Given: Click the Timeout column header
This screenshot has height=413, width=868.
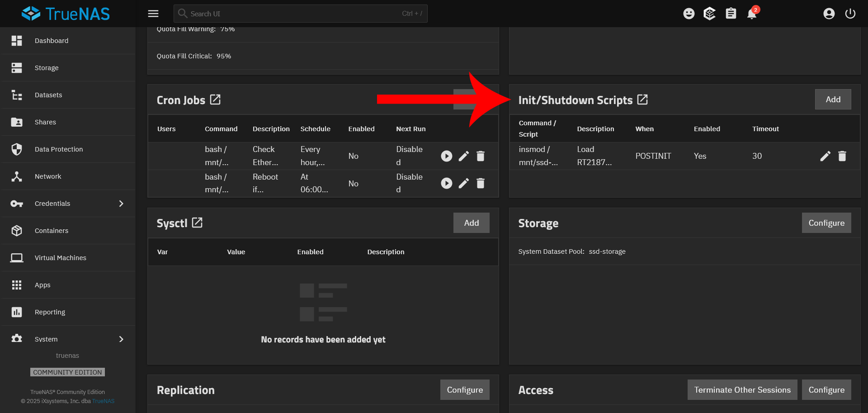Looking at the screenshot, I should [765, 129].
